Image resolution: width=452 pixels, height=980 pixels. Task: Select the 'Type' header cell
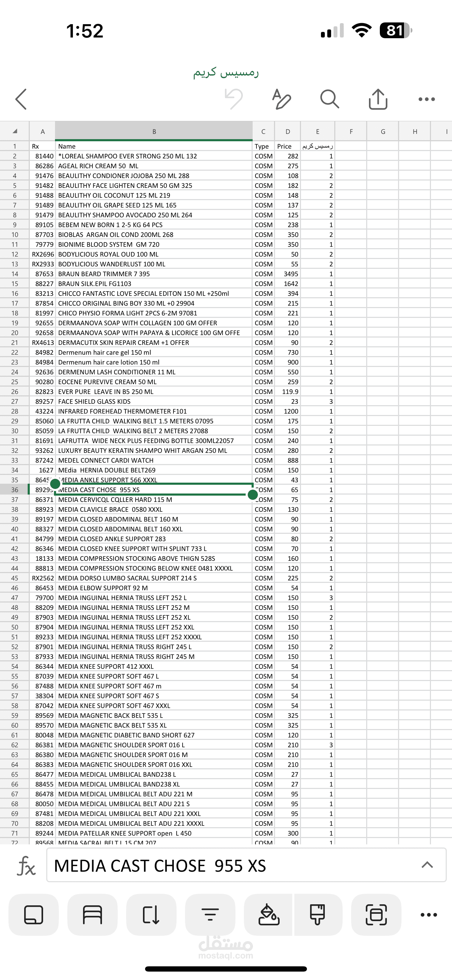coord(263,146)
